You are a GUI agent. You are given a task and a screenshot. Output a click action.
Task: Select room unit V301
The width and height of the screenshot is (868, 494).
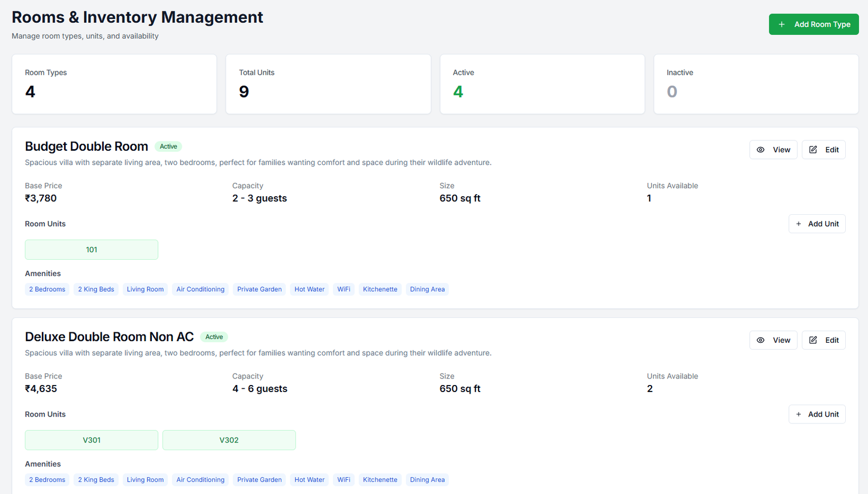pyautogui.click(x=92, y=440)
